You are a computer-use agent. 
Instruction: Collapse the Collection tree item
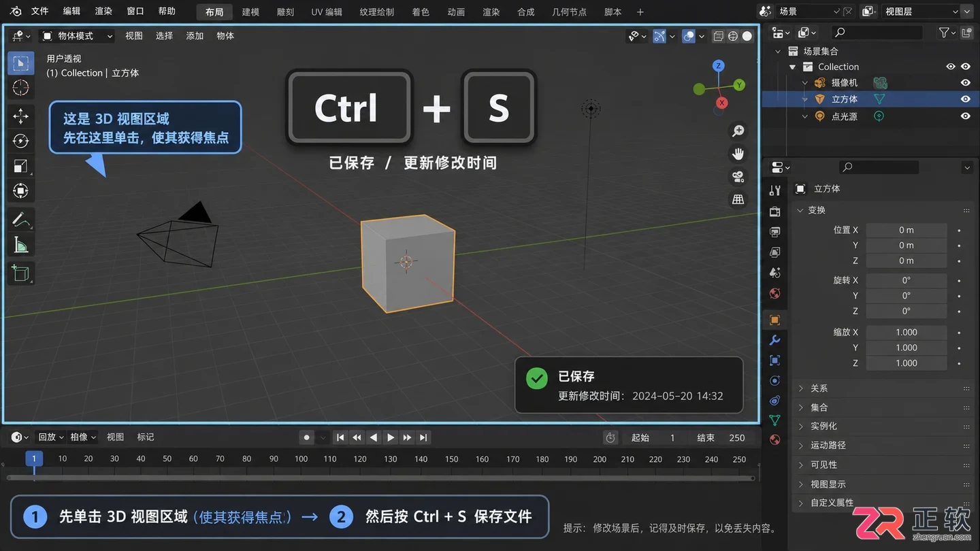[792, 67]
